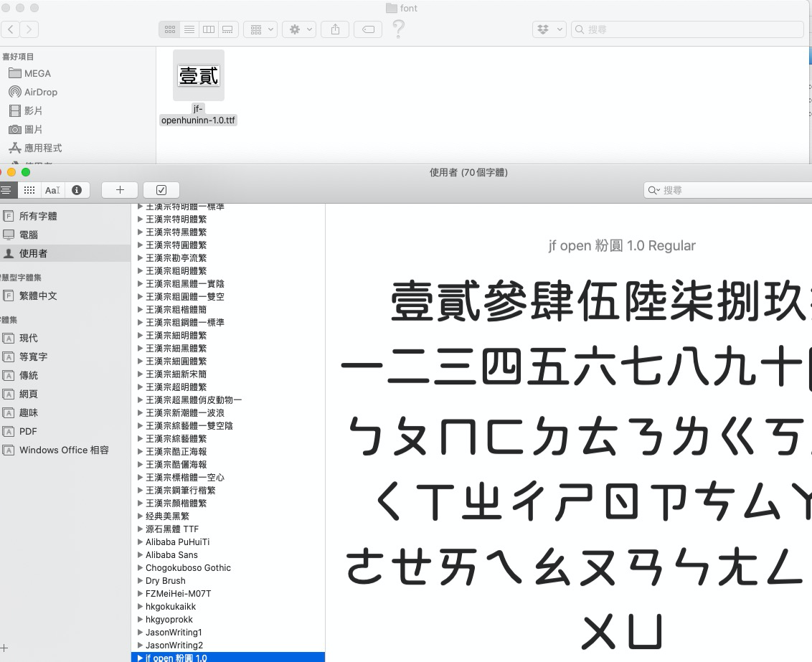Screen dimensions: 812x662
Task: Switch Font Book to sample preview mode
Action: [7, 190]
